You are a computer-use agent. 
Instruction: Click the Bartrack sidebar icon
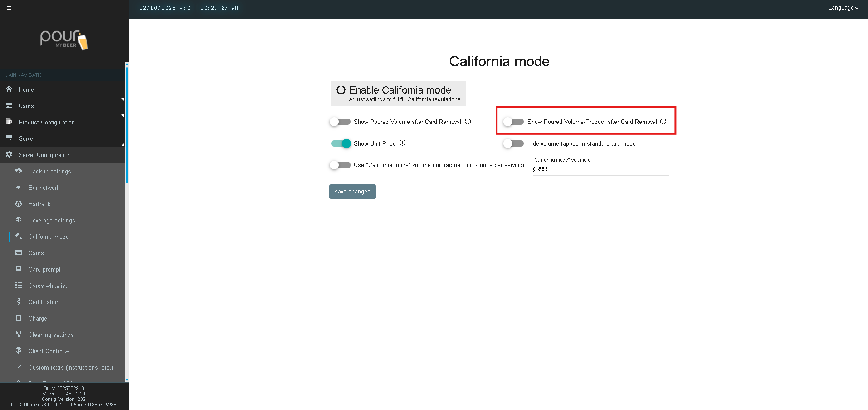point(19,204)
